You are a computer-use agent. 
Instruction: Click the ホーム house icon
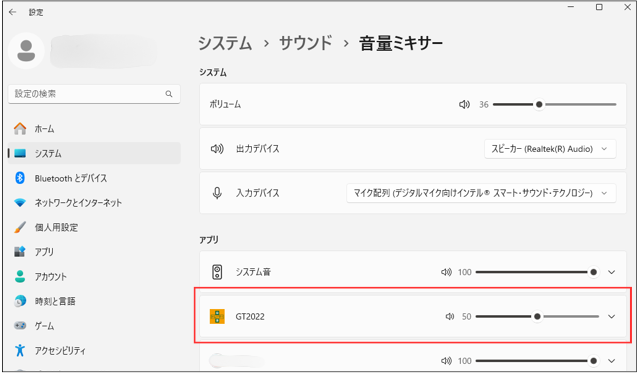pos(20,129)
